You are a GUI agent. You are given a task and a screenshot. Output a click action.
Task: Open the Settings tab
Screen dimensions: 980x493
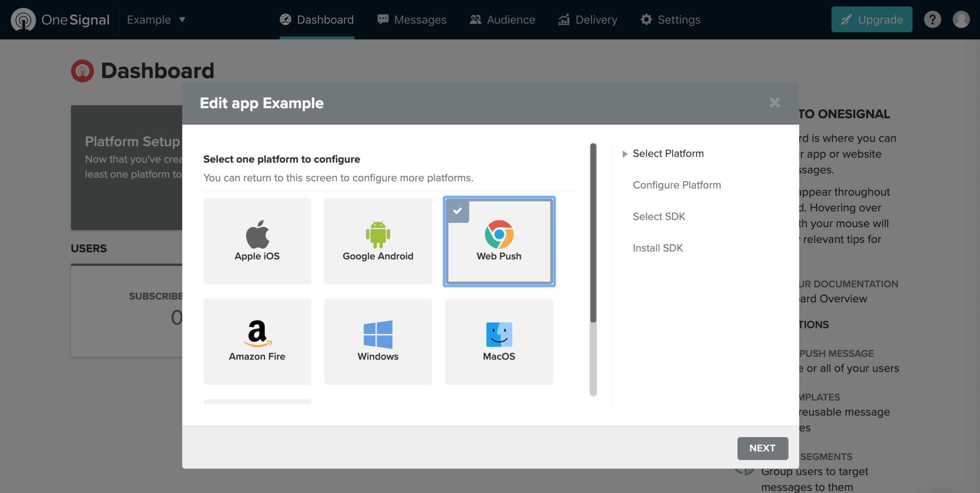coord(670,20)
